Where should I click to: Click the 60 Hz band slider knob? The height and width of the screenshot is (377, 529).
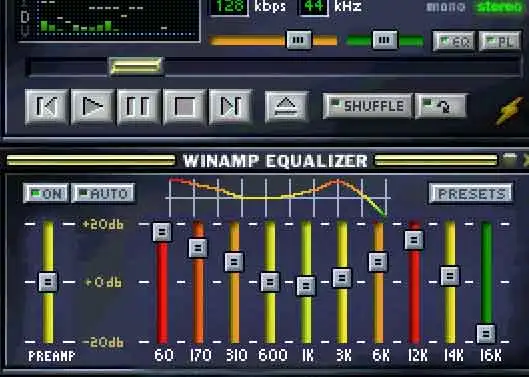162,232
